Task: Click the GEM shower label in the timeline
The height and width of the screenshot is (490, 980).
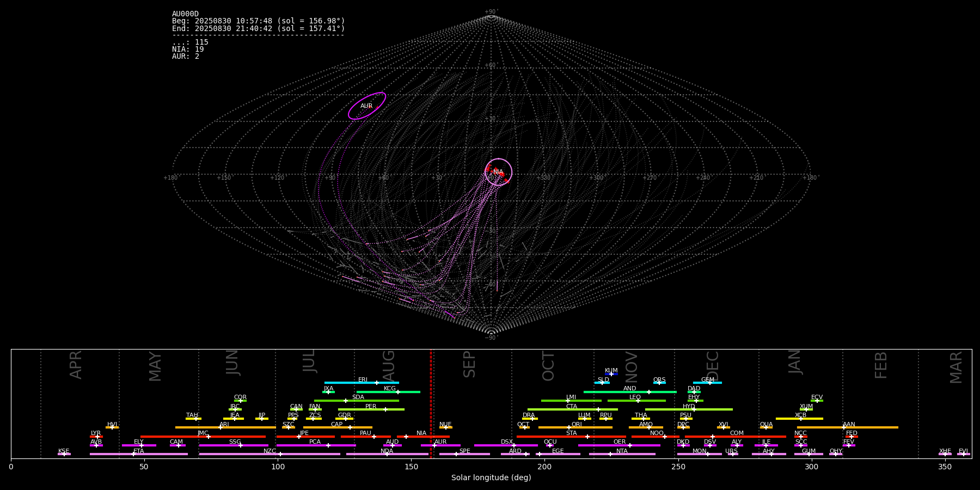Action: click(708, 380)
